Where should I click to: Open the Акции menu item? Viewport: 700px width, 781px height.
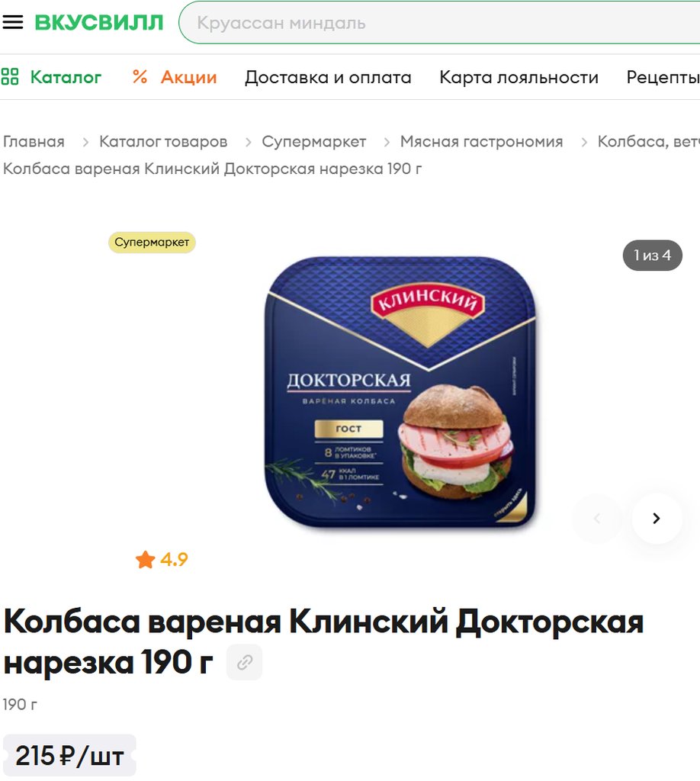(x=188, y=77)
